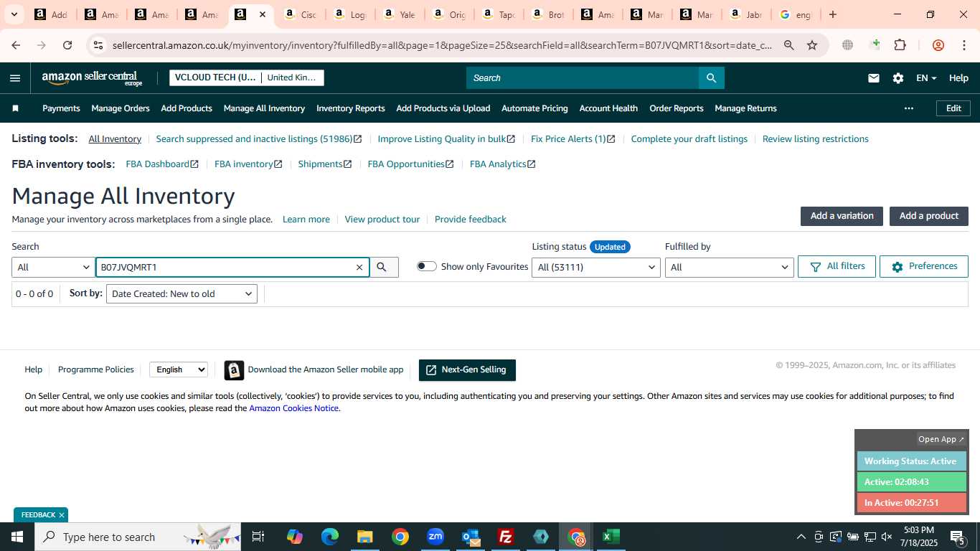Open Manage Orders menu item

point(121,108)
